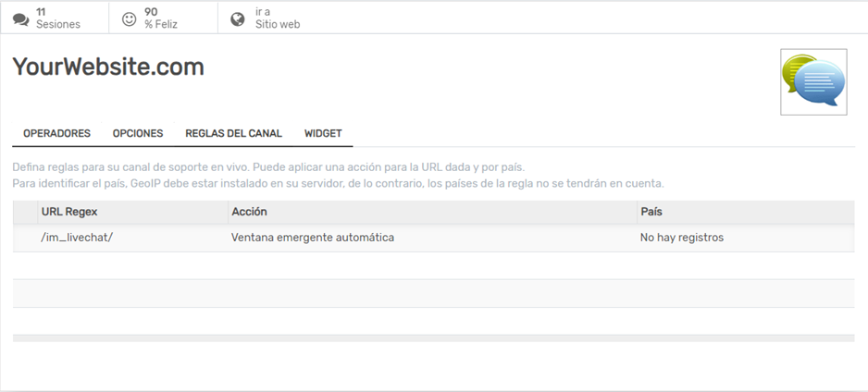Click the channel speech bubbles image
Screen dimensions: 868x392
tap(813, 81)
